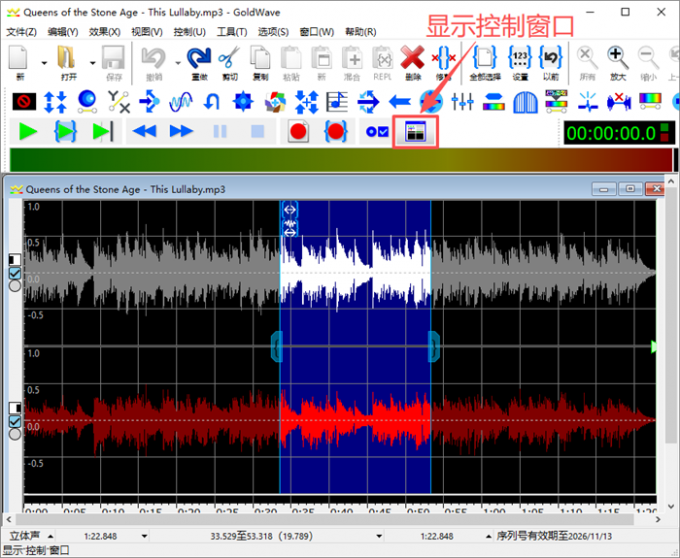
Task: Expand the New file dropdown arrow
Action: [44, 63]
